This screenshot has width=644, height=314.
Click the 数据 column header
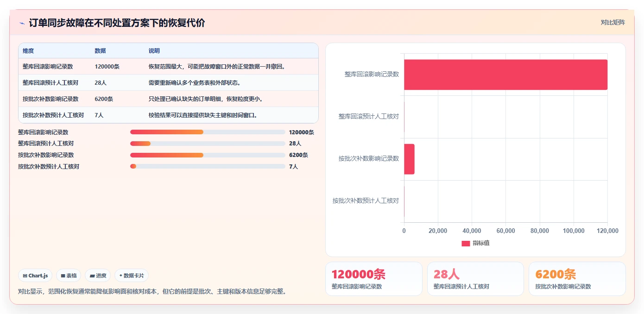[x=100, y=51]
